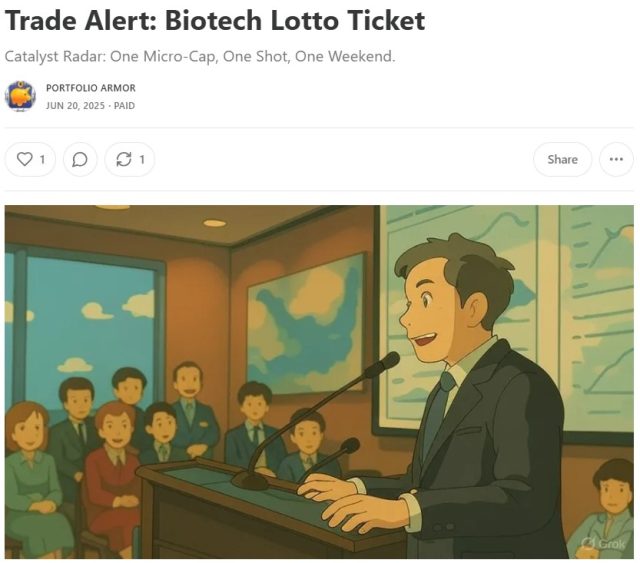Click the framed cloud painting on the wall
Viewport: 640px width, 563px height.
click(x=306, y=323)
